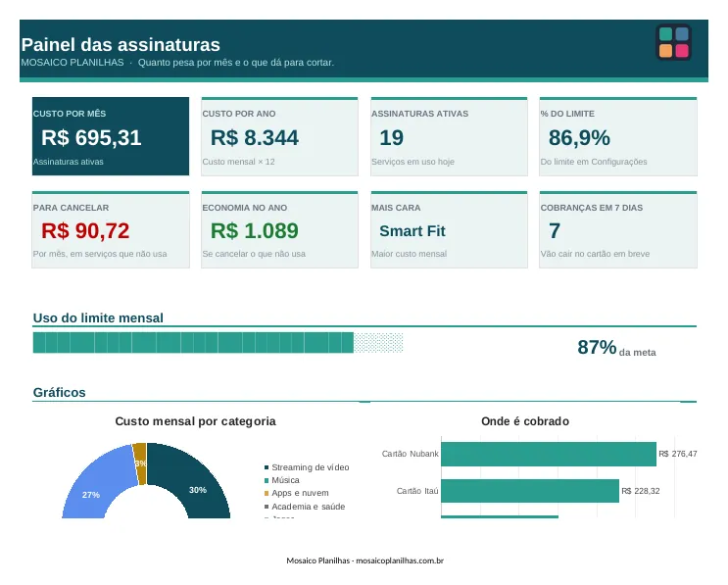Image resolution: width=728 pixels, height=585 pixels.
Task: Click the Cartão Nubank bar
Action: pyautogui.click(x=549, y=454)
